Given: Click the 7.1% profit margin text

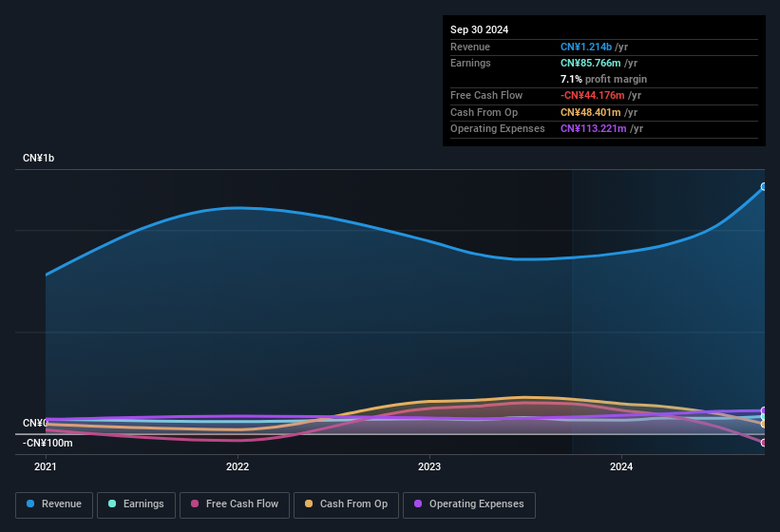Looking at the screenshot, I should click(603, 79).
